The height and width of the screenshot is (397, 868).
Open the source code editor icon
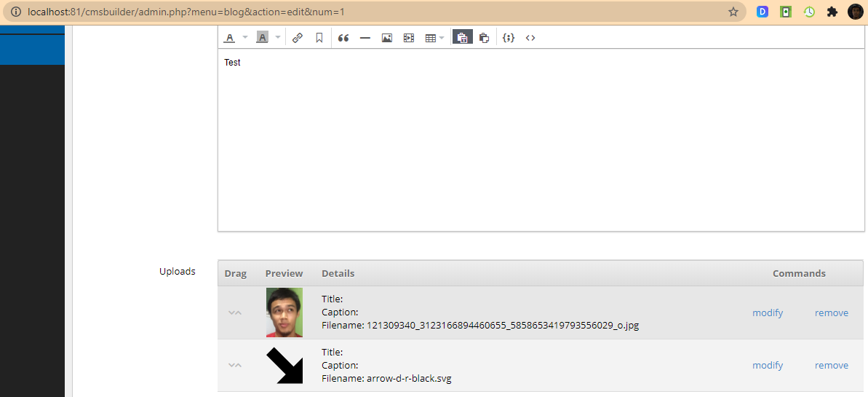pos(530,38)
